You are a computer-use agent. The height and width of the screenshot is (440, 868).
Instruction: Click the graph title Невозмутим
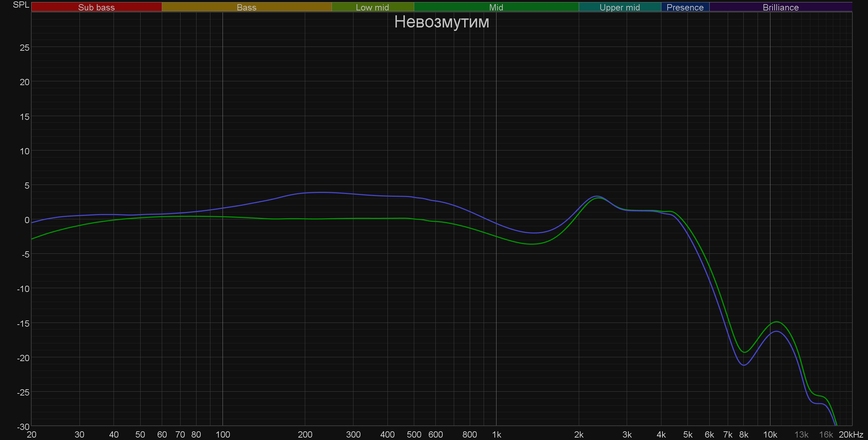tap(442, 22)
